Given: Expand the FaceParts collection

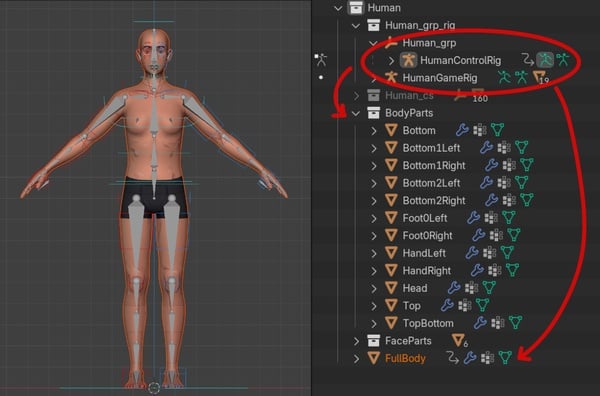Looking at the screenshot, I should point(356,341).
